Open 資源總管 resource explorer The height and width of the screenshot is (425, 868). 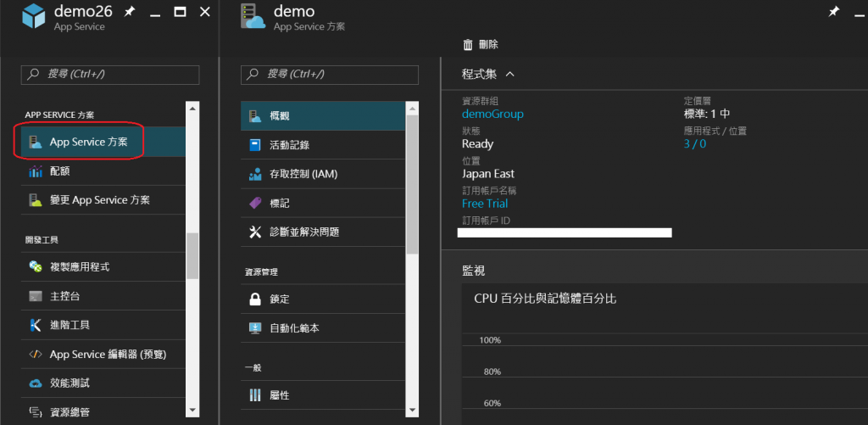103,411
